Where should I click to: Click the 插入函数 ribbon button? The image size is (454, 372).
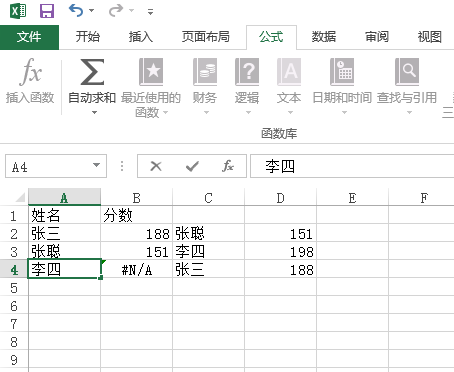[x=30, y=81]
